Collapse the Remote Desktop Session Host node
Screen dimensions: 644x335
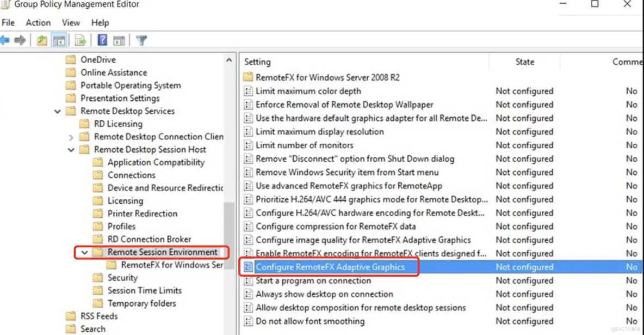point(71,150)
